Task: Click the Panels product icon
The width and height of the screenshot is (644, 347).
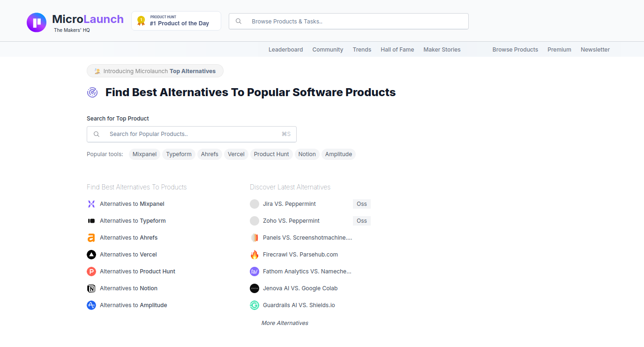Action: (255, 238)
